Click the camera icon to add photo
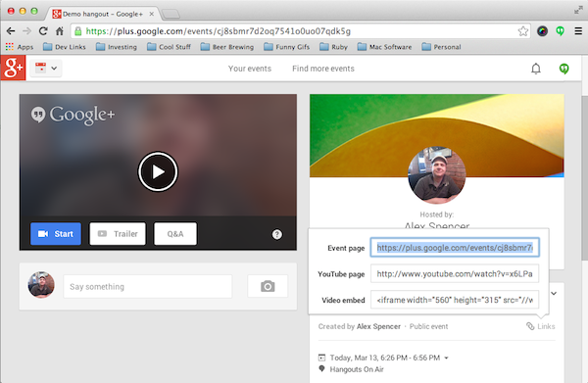 tap(268, 286)
